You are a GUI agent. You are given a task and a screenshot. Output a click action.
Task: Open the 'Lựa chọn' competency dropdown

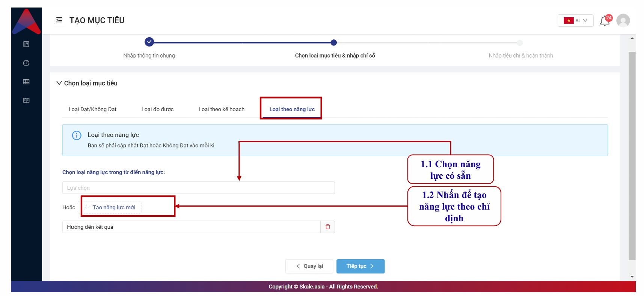[x=198, y=188]
